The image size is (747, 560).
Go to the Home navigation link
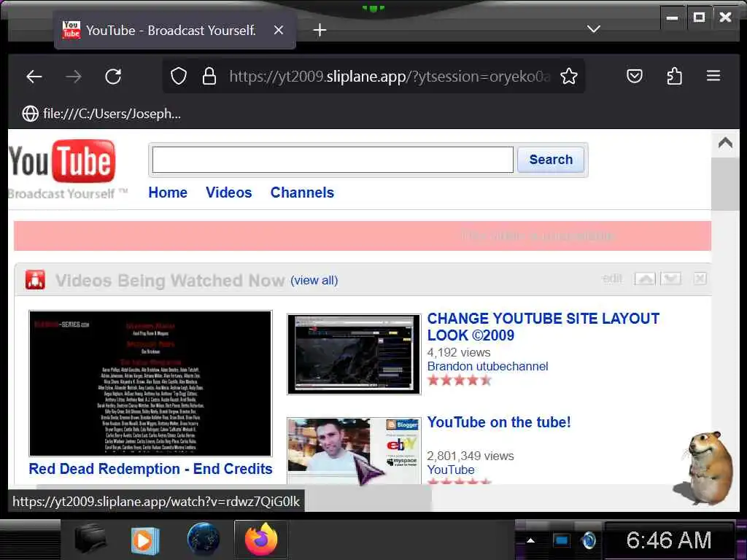click(x=168, y=192)
